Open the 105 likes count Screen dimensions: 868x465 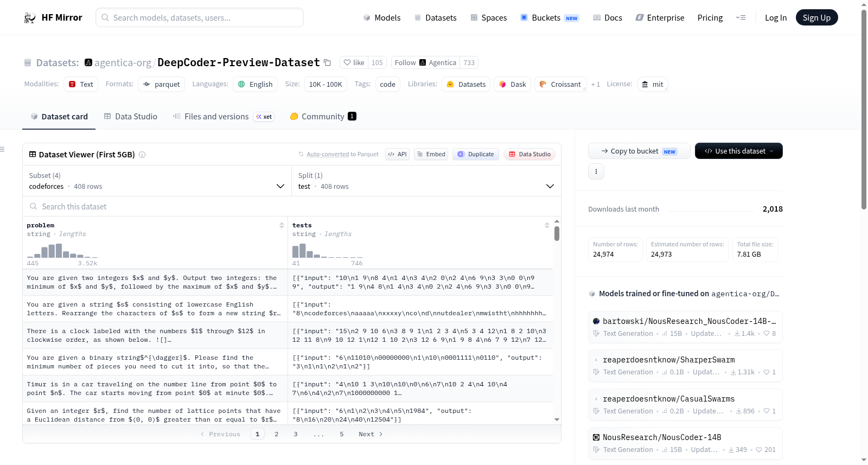pos(377,62)
